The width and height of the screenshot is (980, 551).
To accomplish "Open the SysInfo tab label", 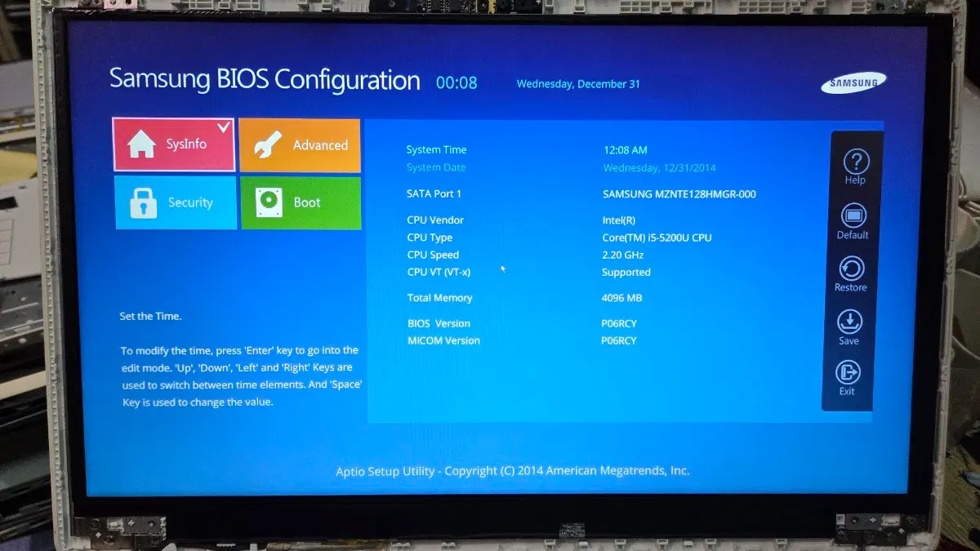I will coord(186,144).
